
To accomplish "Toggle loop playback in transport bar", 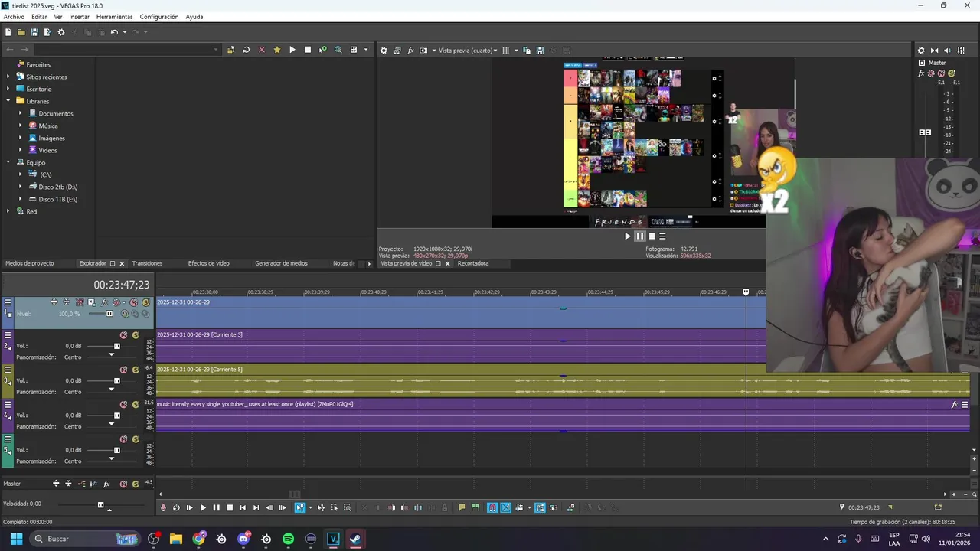I will click(176, 507).
